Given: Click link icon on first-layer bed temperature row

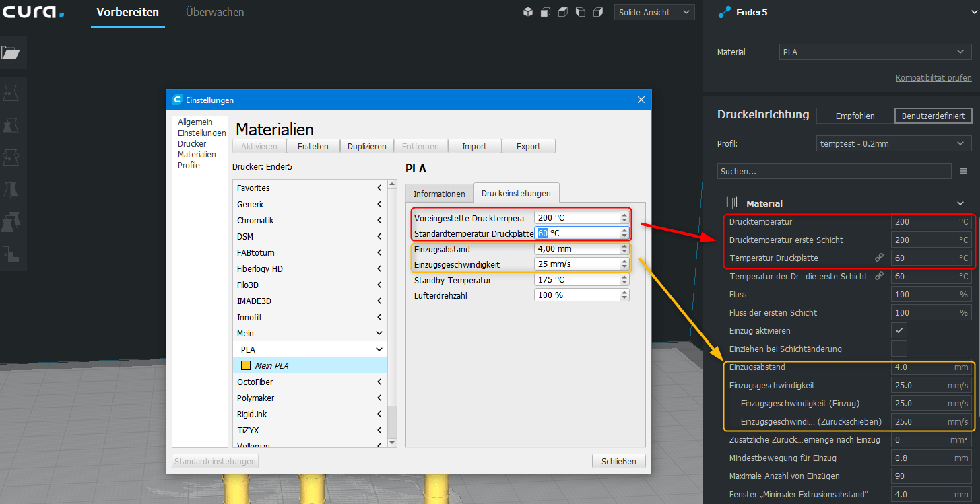Looking at the screenshot, I should tap(879, 276).
